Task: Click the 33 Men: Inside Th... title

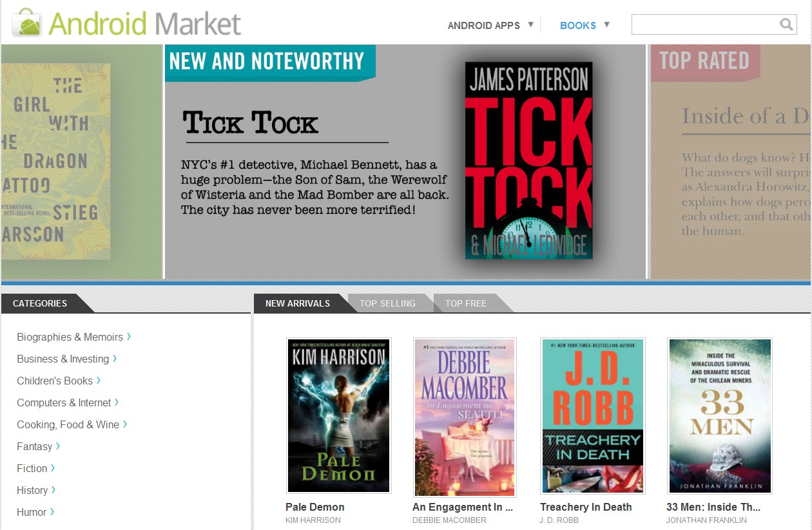Action: click(x=713, y=507)
